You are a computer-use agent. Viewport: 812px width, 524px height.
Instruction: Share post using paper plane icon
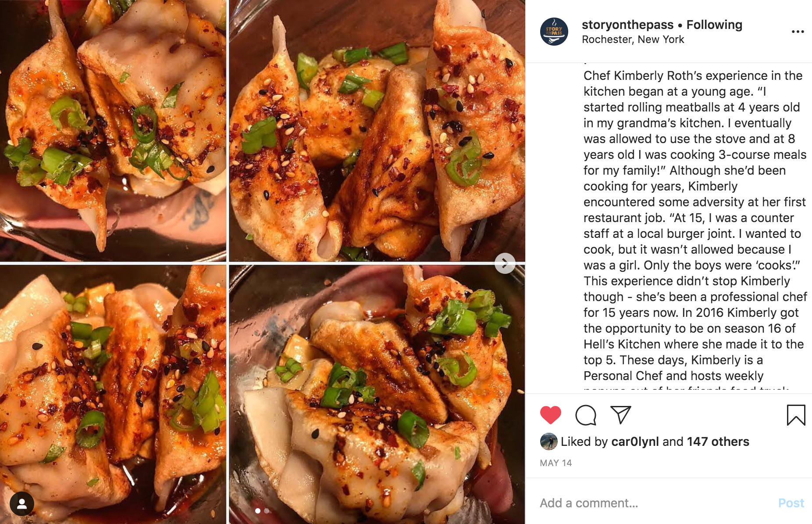tap(620, 415)
